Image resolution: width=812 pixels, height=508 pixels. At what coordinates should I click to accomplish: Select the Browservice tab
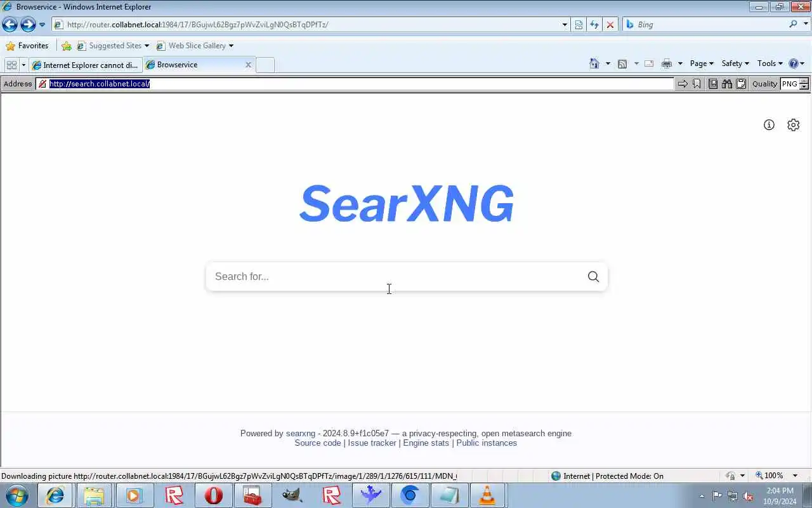click(193, 65)
